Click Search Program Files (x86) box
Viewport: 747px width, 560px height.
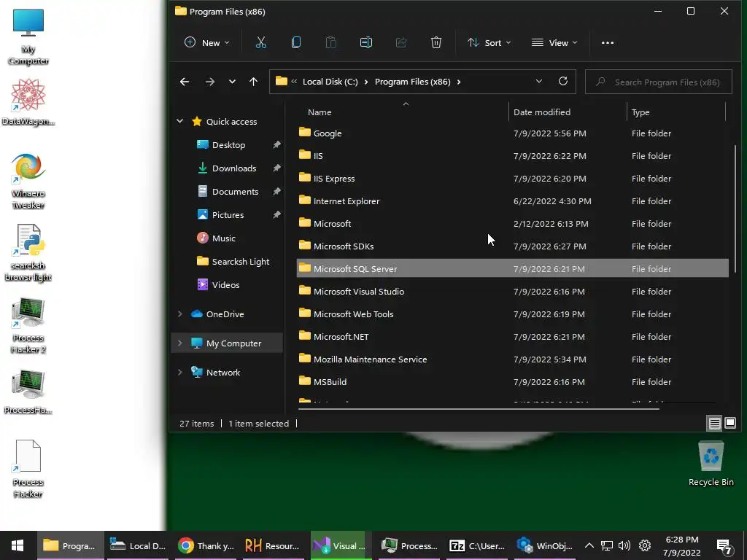coord(659,82)
